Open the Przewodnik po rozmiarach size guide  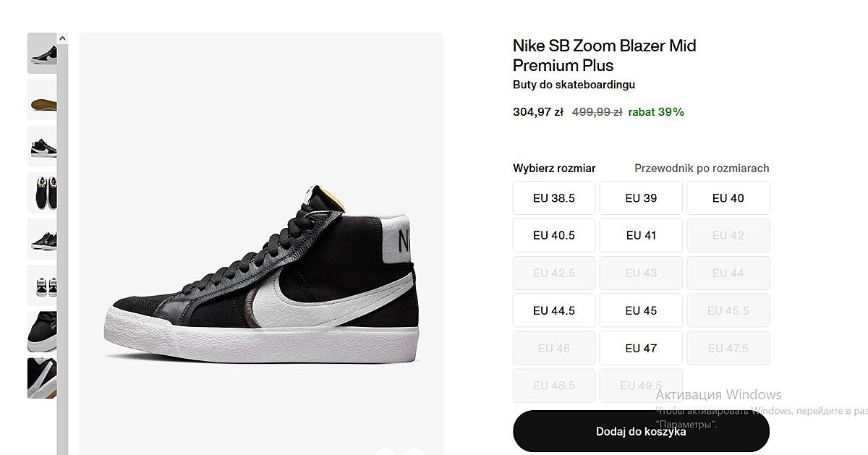coord(702,169)
